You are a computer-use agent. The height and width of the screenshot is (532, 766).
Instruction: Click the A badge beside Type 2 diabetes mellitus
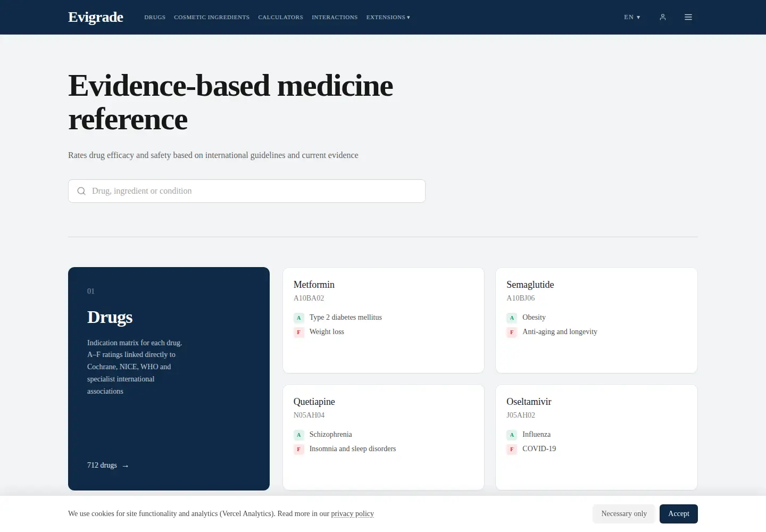tap(299, 318)
